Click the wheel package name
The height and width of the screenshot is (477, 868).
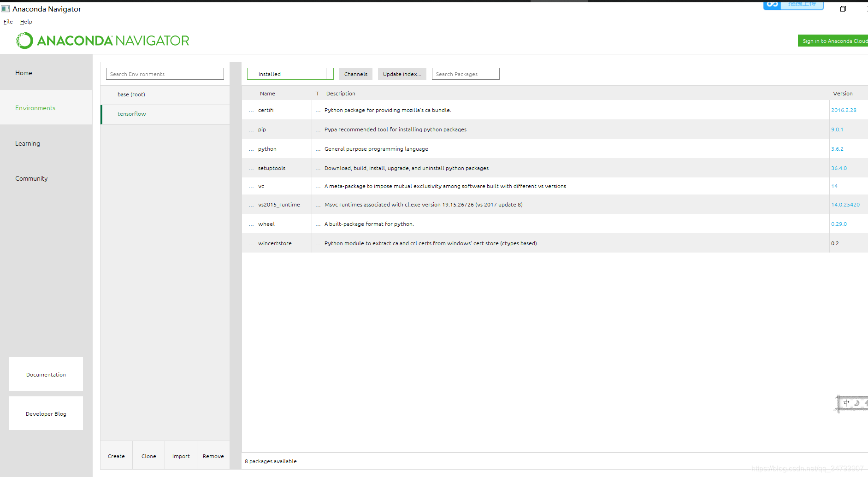point(266,224)
